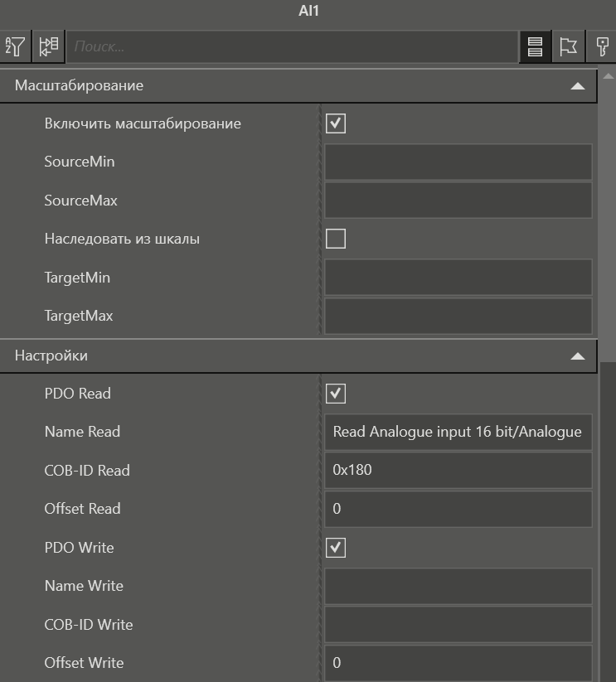The width and height of the screenshot is (616, 682).
Task: Click the Настройки header text
Action: click(51, 356)
